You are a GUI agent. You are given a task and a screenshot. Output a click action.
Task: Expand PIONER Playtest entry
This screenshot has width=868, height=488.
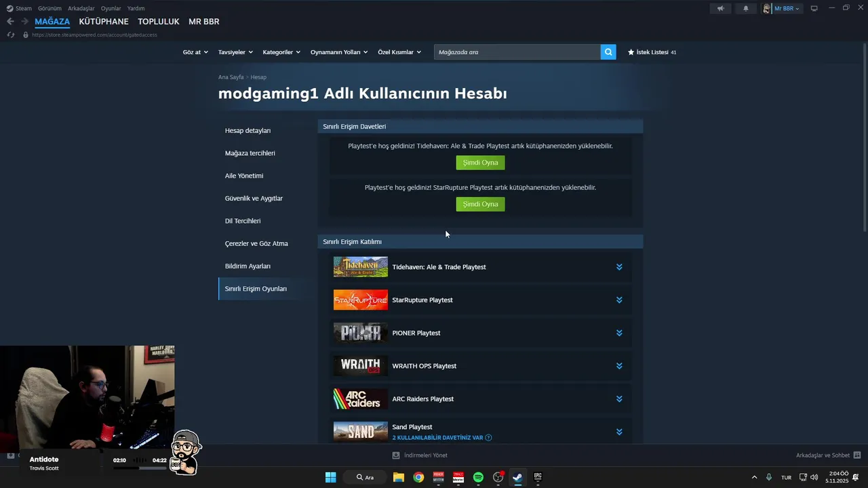pos(619,333)
